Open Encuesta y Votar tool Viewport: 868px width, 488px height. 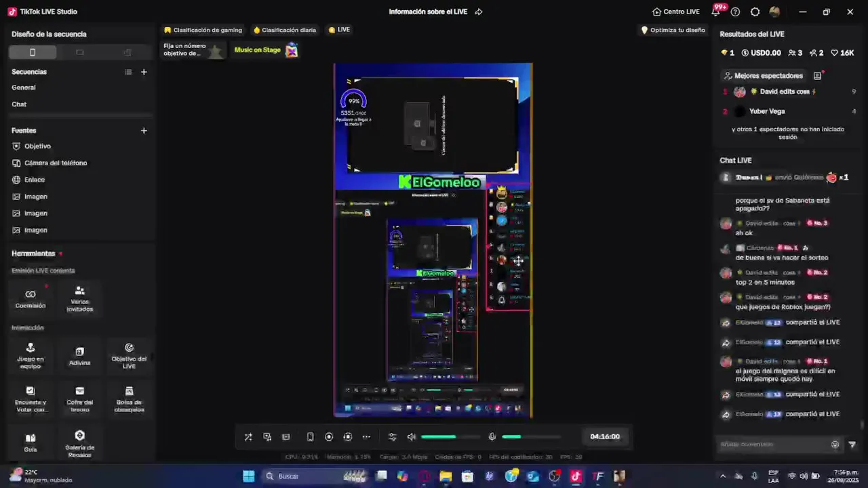(x=31, y=399)
